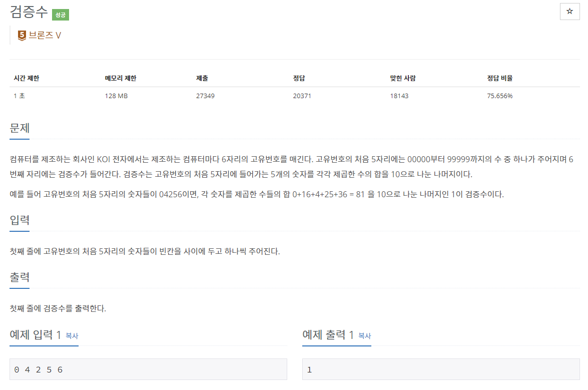Click the solver count 18143
The height and width of the screenshot is (390, 588).
tap(399, 96)
